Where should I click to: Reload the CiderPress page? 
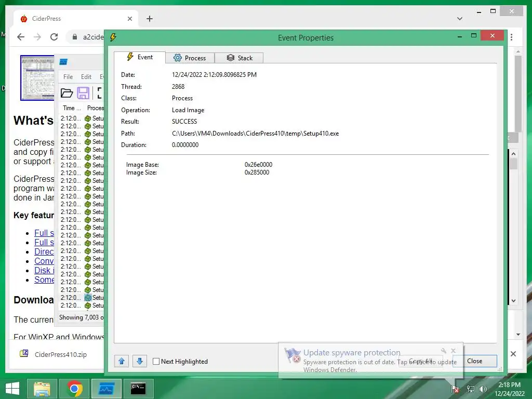pos(54,37)
